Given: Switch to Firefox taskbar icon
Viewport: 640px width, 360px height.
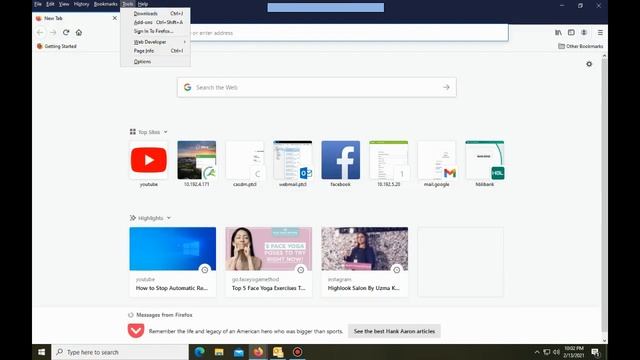Looking at the screenshot, I should coord(258,352).
